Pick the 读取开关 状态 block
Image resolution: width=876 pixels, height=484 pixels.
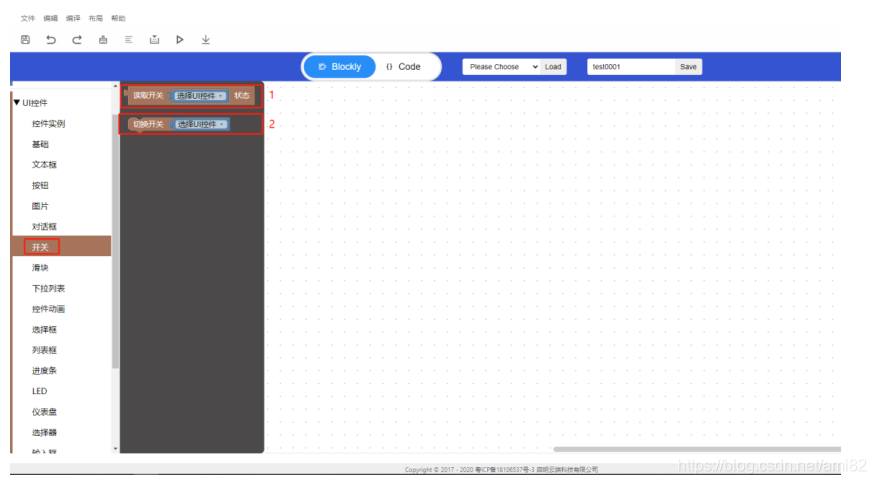(191, 96)
